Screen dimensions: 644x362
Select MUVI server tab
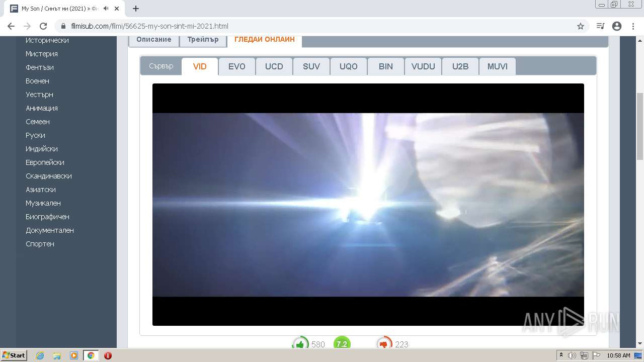[498, 66]
